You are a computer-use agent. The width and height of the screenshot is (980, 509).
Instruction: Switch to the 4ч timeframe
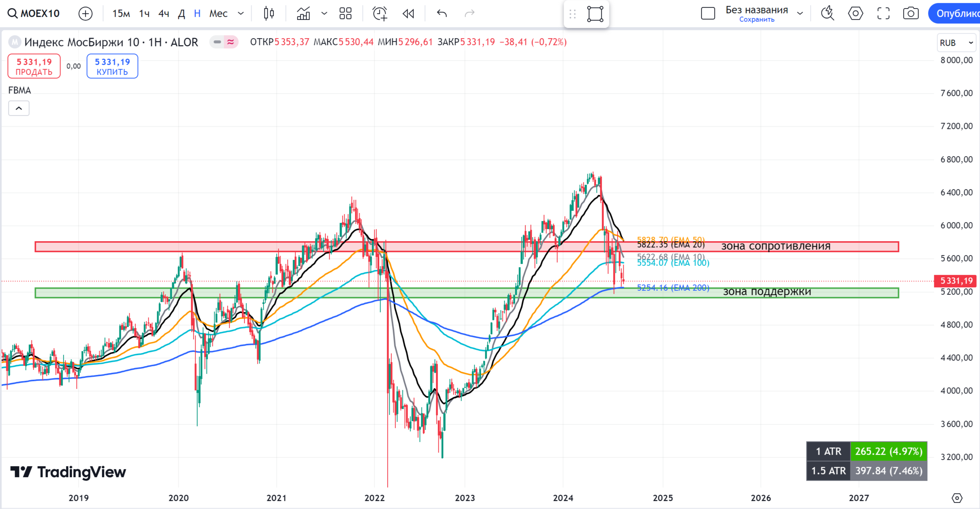point(164,14)
